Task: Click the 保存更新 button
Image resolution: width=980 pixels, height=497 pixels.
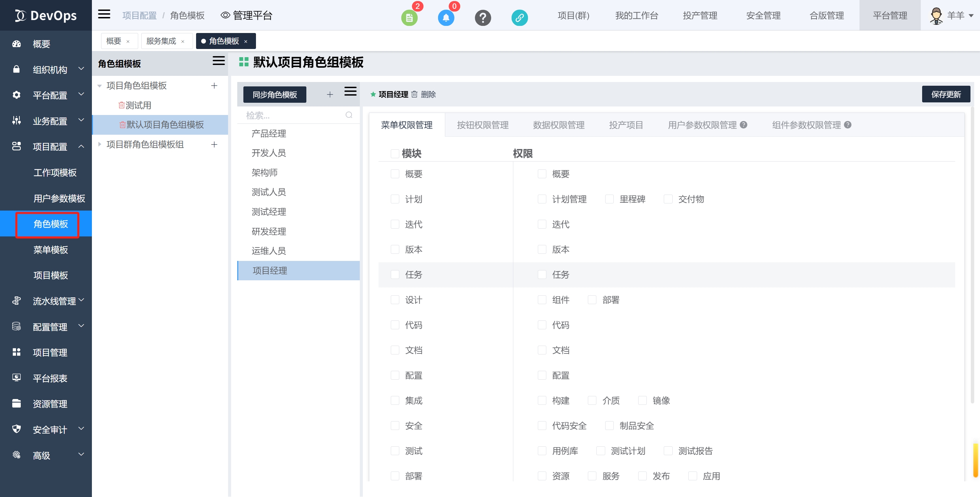Action: (945, 94)
